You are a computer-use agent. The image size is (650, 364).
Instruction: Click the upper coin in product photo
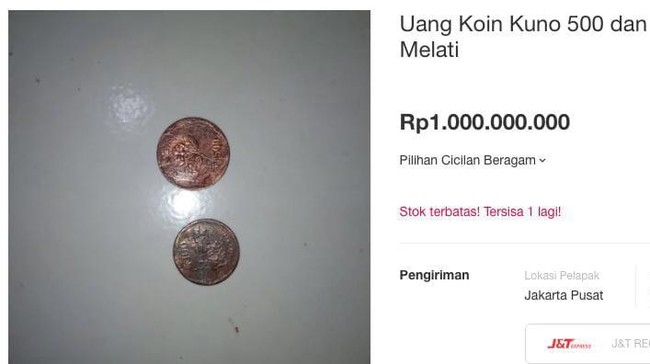(x=193, y=153)
